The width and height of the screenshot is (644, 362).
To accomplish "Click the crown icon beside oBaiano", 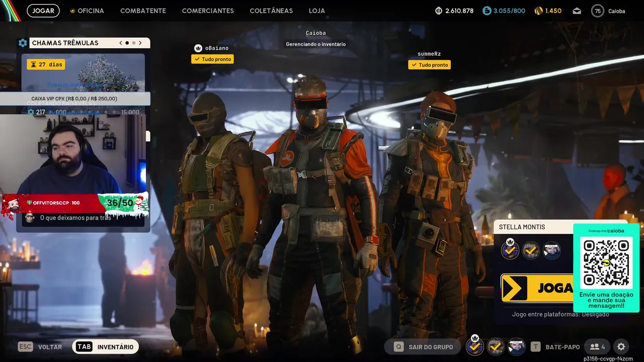I will pos(198,48).
